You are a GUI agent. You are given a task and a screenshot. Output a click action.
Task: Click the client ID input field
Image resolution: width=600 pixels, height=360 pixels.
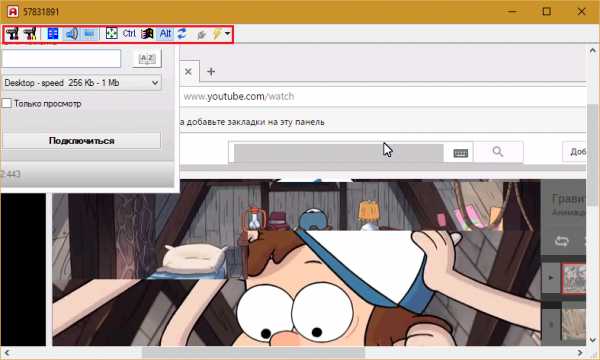point(61,59)
